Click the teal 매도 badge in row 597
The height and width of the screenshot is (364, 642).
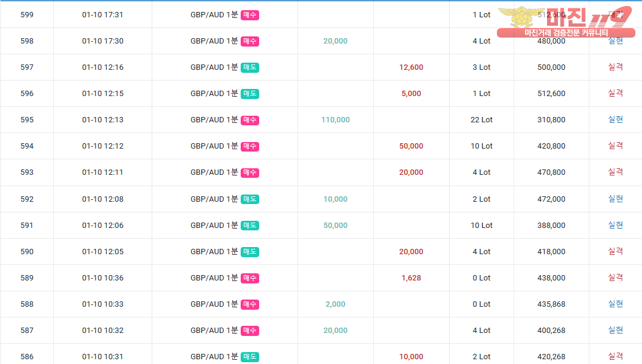(250, 67)
